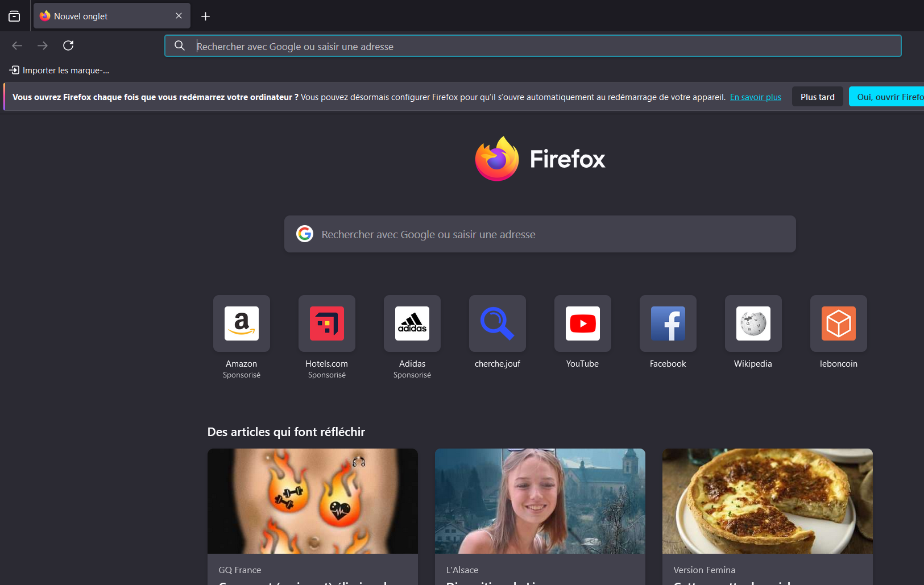Viewport: 924px width, 585px height.
Task: Click the Google search box on page
Action: point(540,234)
